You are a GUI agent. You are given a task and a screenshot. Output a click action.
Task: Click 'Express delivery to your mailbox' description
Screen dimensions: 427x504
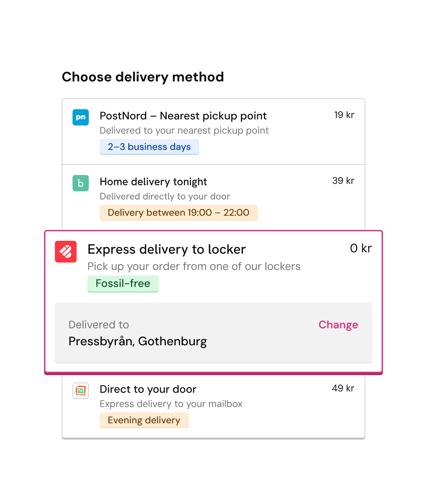pyautogui.click(x=171, y=404)
